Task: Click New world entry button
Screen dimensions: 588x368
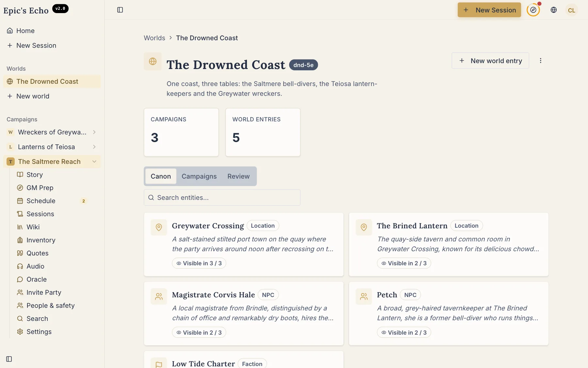Action: (490, 61)
